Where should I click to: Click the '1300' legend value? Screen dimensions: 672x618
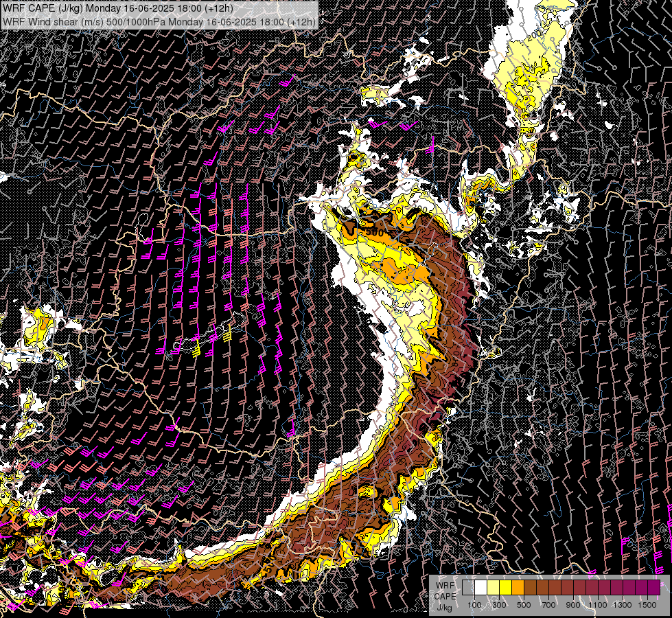point(623,605)
